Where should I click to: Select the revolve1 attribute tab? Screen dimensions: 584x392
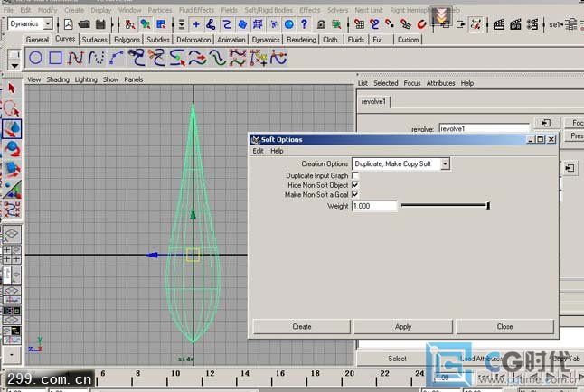coord(373,102)
